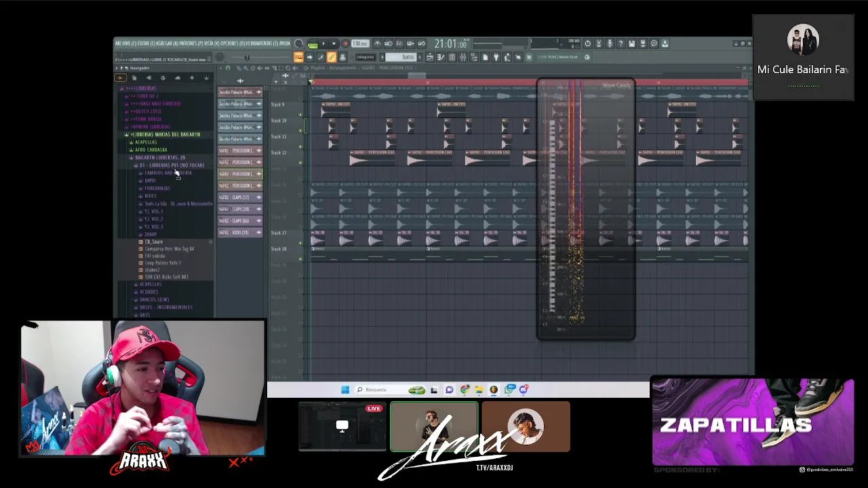Viewport: 868px width, 488px height.
Task: Open the playlist view icon
Action: point(430,57)
